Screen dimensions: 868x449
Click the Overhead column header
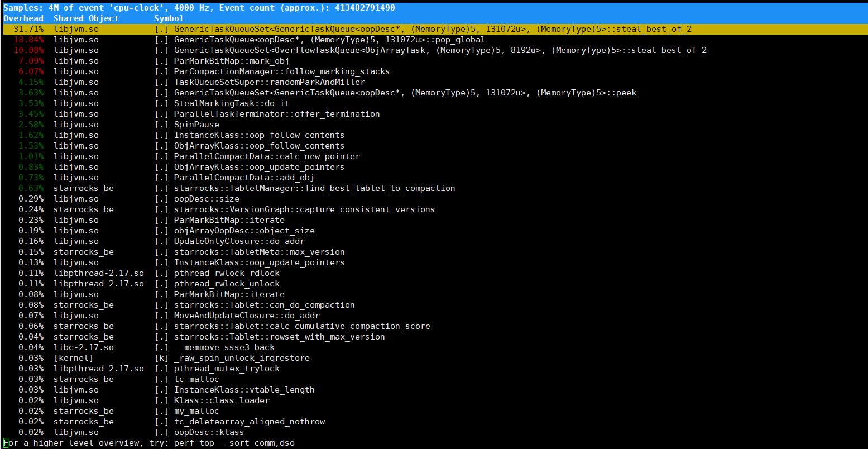pos(23,18)
